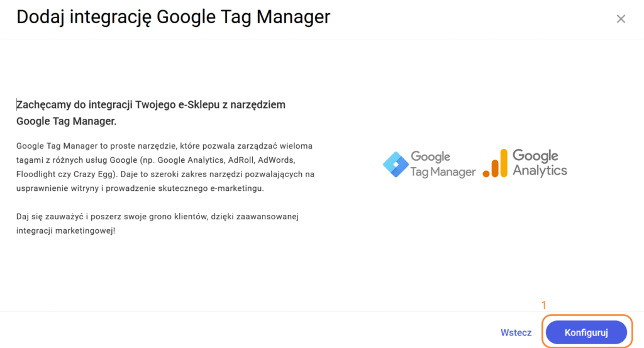Click the blue Konfiguruj button
The height and width of the screenshot is (348, 644).
click(x=586, y=332)
